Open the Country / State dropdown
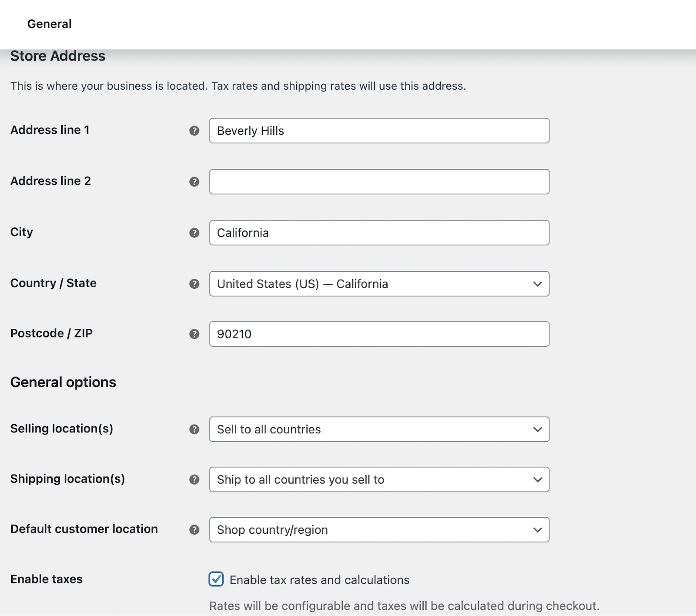 coord(538,284)
